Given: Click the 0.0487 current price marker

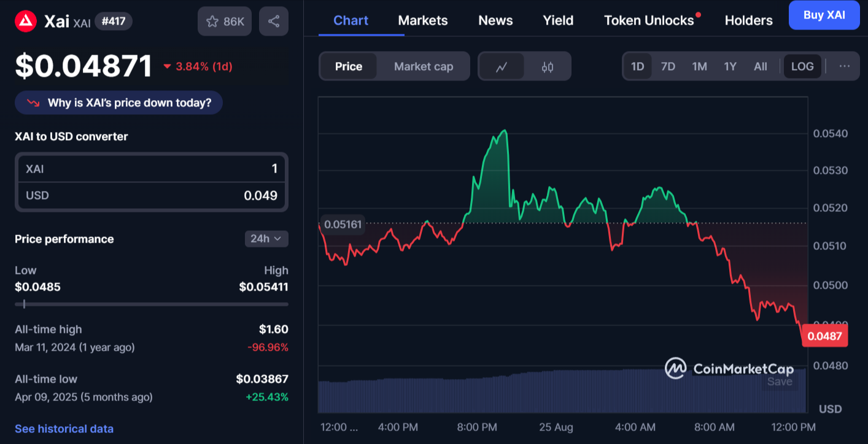Looking at the screenshot, I should coord(824,336).
